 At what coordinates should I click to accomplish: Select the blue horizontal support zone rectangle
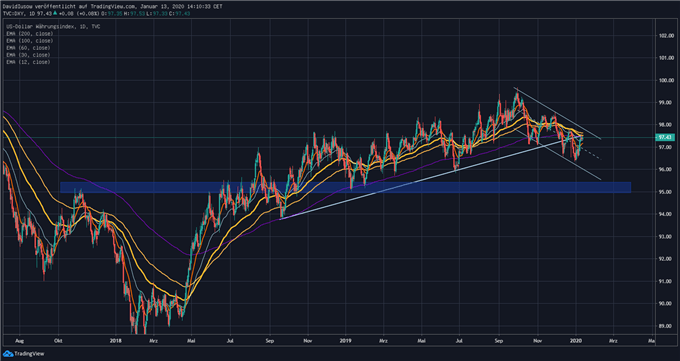click(346, 187)
